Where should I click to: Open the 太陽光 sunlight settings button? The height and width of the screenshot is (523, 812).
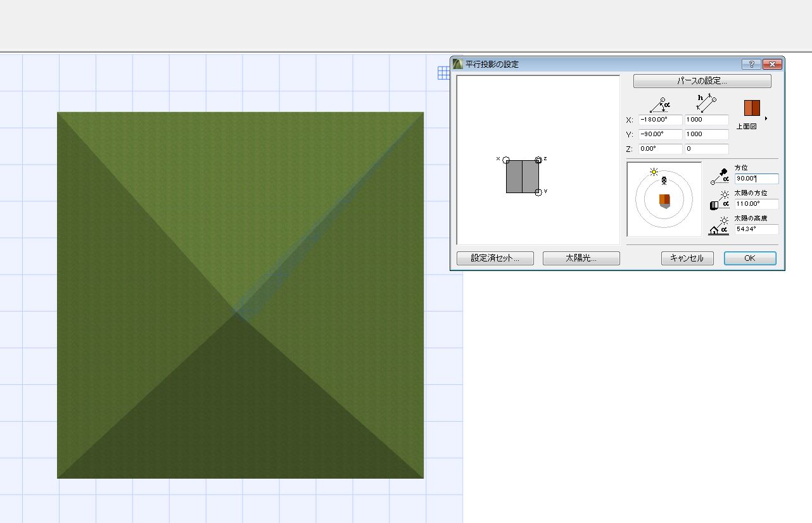tap(581, 258)
